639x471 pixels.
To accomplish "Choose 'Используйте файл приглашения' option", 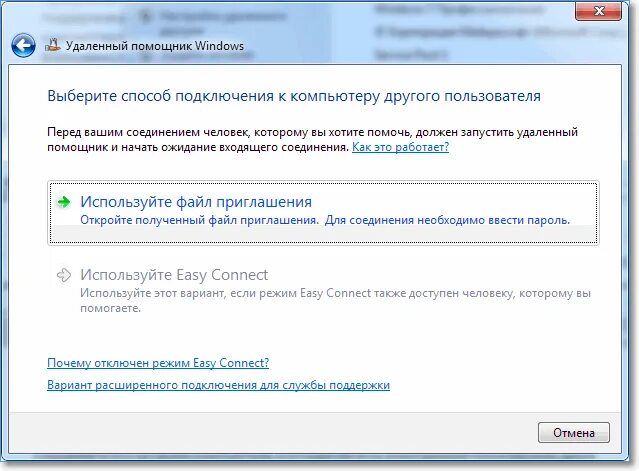I will [x=323, y=213].
